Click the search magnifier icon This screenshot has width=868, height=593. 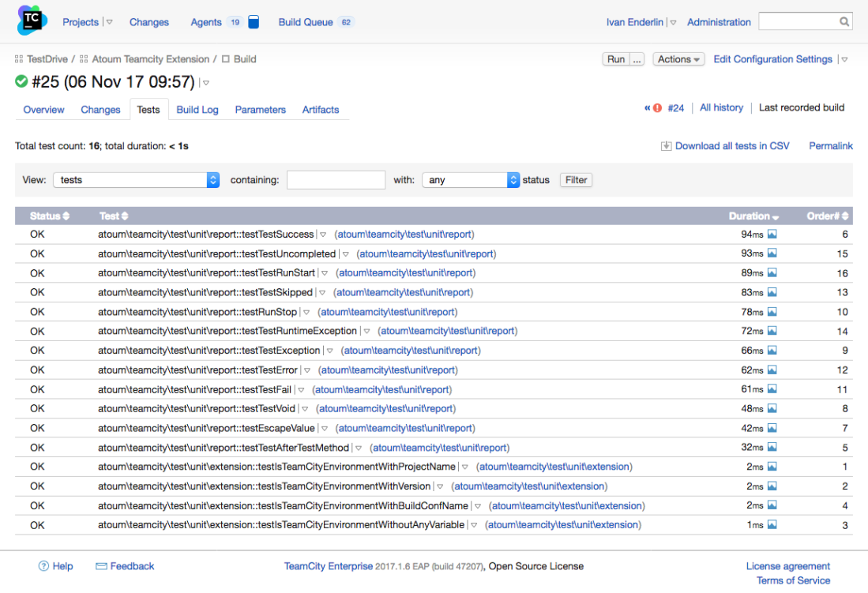click(844, 21)
